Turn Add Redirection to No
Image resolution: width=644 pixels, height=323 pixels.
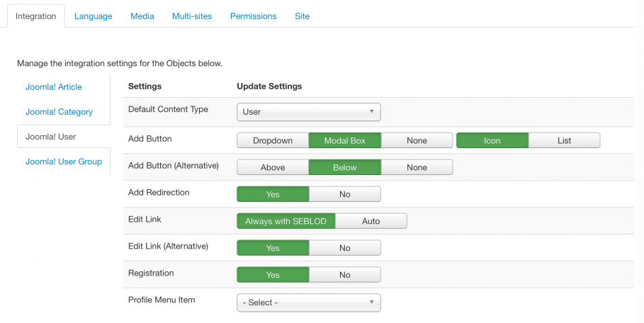coord(344,194)
